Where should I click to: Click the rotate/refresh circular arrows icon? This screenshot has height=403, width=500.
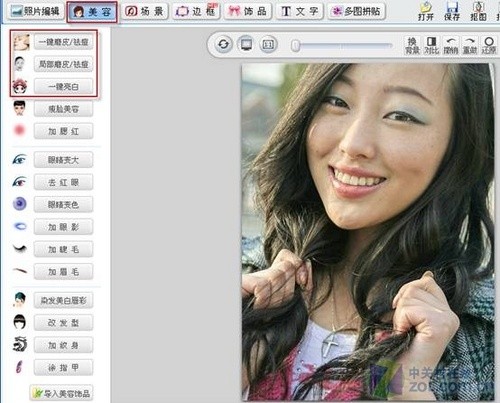click(224, 44)
